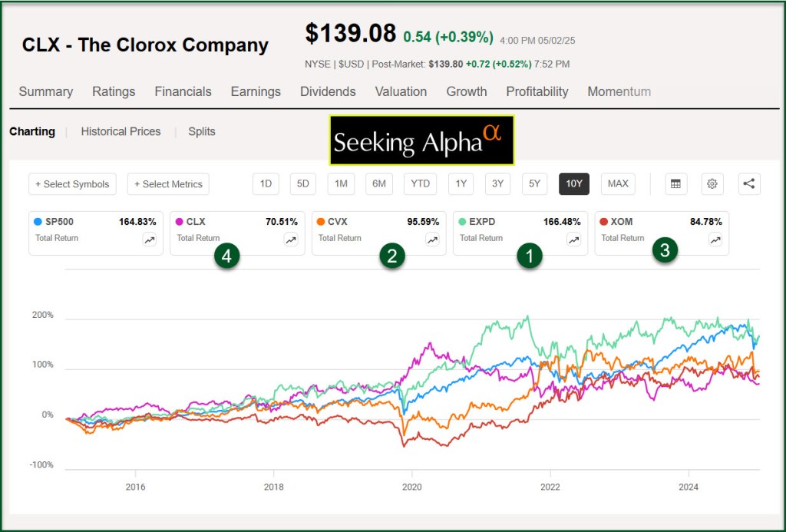Select the 5Y time range

coord(535,183)
